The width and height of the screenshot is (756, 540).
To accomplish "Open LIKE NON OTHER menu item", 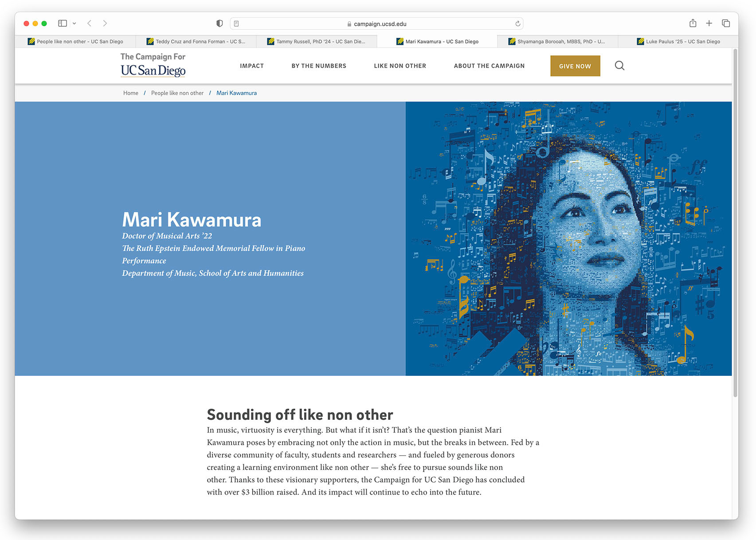I will click(400, 66).
